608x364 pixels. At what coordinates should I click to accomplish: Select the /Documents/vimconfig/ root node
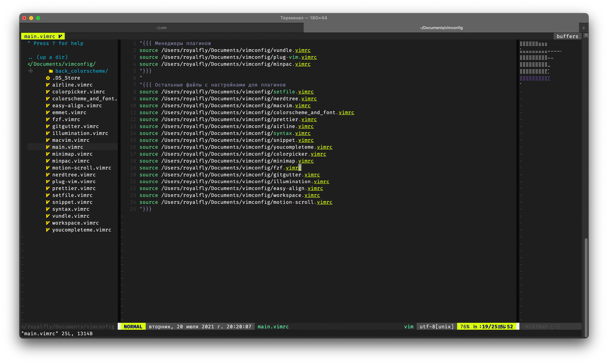(62, 64)
